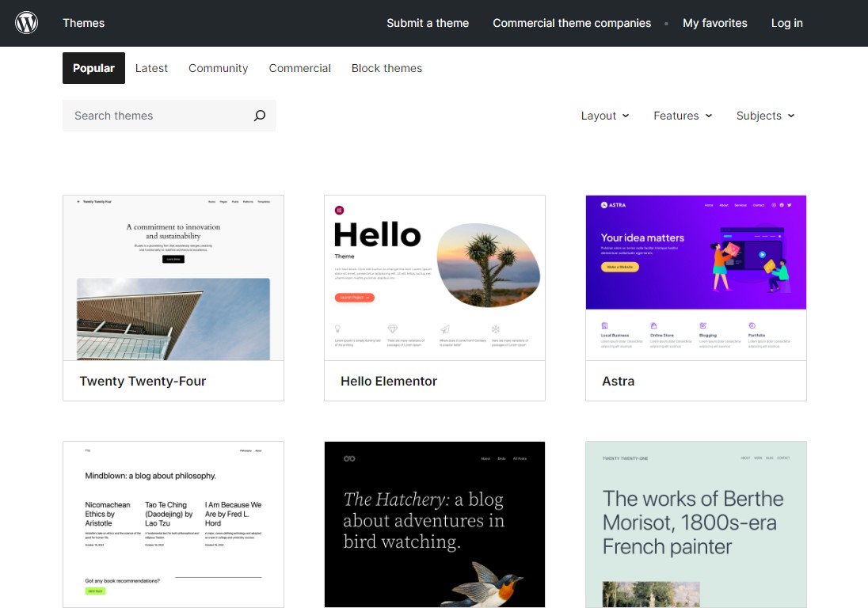Open Astra theme preview image
The height and width of the screenshot is (608, 868).
point(696,278)
